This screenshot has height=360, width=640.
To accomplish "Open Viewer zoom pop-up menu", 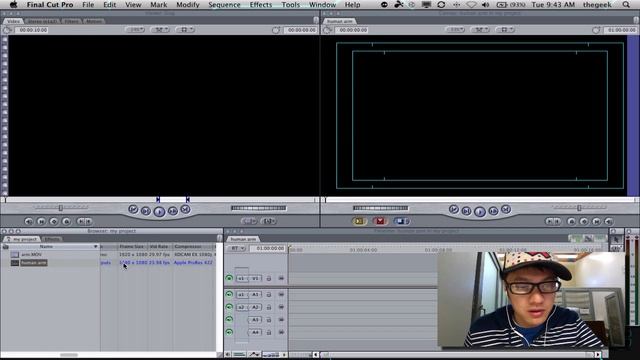I will click(x=135, y=30).
